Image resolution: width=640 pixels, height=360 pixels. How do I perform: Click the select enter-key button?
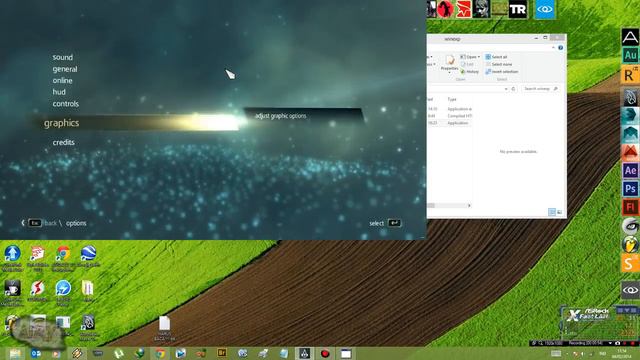pyautogui.click(x=394, y=223)
